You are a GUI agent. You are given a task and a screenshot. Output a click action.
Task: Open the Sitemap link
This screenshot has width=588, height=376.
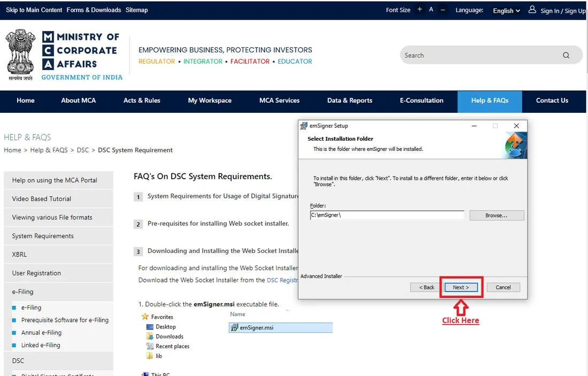click(x=136, y=10)
